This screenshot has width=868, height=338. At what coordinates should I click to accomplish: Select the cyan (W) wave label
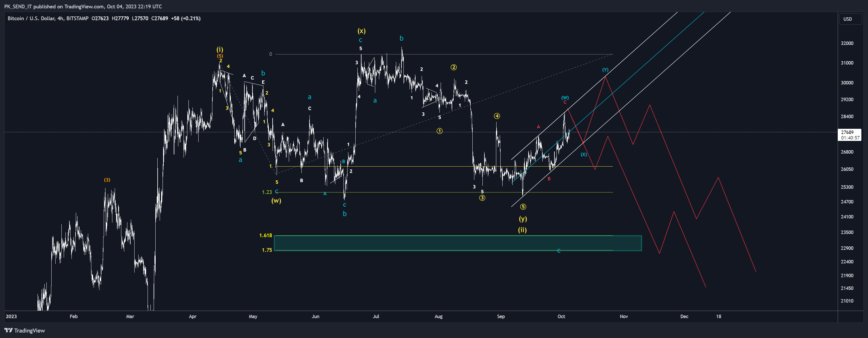(565, 98)
